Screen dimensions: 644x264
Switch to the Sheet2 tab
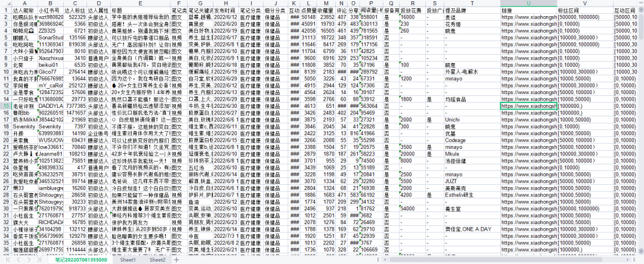(157, 260)
